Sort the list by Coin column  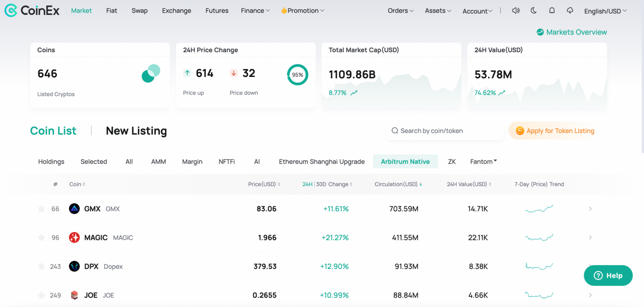coord(77,184)
